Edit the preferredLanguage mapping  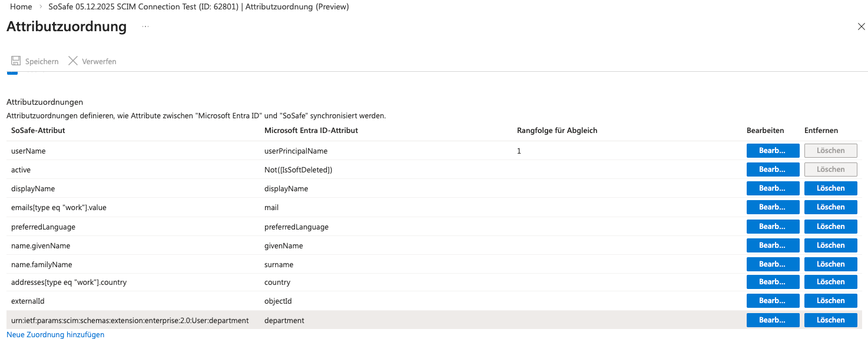[773, 227]
